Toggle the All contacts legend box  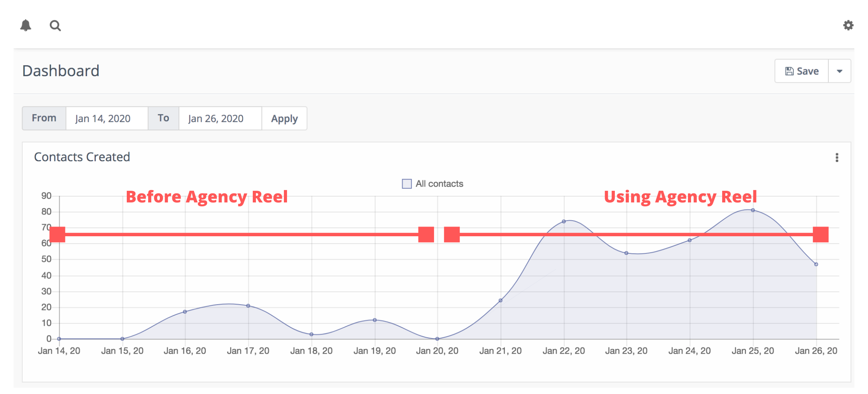pyautogui.click(x=407, y=184)
